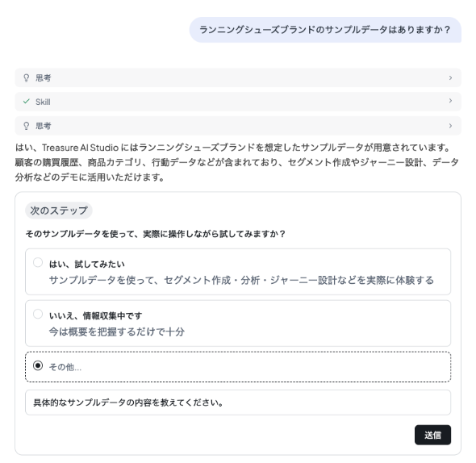Choose the option card 今は概要を把握するだけで十分
The image size is (476, 463).
117,332
